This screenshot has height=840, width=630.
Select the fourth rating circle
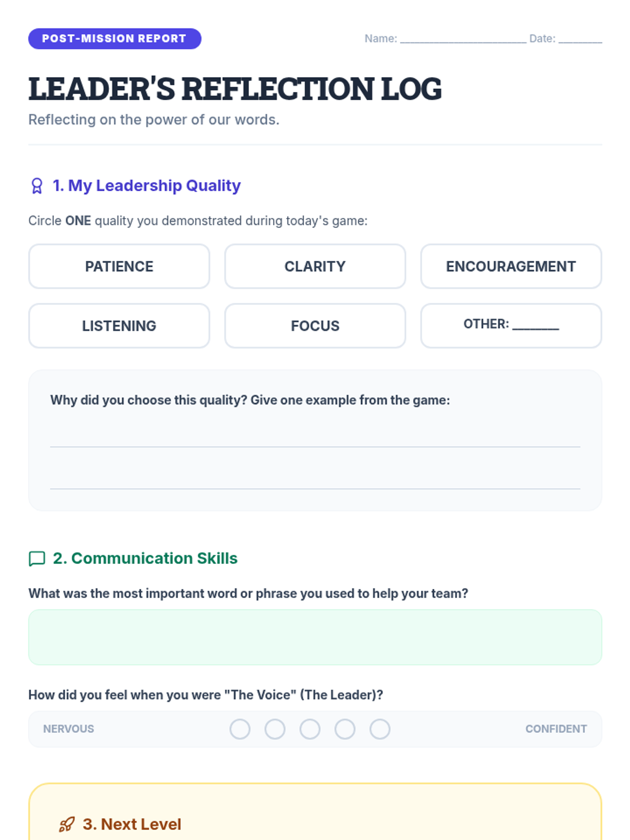pos(345,729)
